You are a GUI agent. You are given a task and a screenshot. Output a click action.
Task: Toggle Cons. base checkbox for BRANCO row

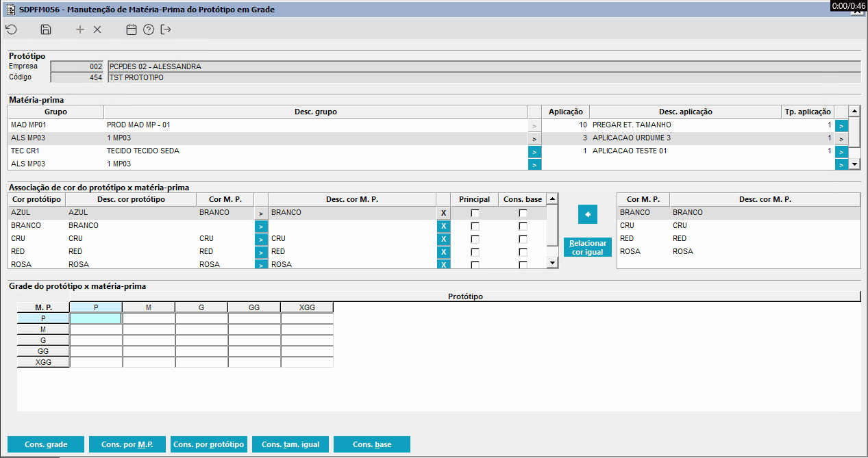pos(523,227)
